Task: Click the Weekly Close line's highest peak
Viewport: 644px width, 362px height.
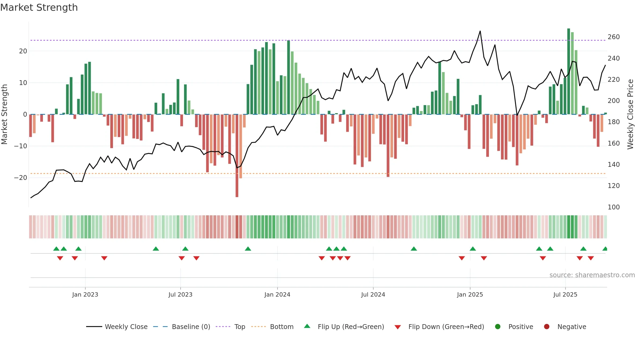Action: pos(480,31)
